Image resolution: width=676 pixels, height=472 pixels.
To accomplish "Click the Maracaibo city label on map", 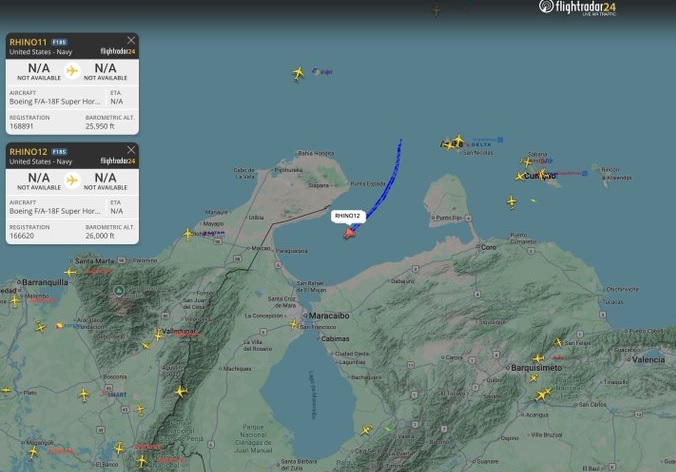I will (329, 315).
